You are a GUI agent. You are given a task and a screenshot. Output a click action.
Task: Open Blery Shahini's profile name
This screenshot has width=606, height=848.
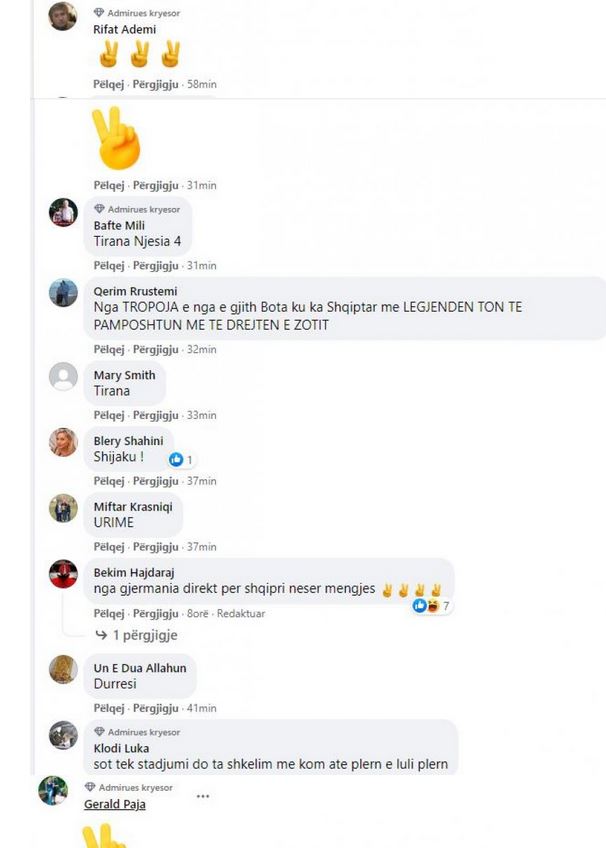(128, 441)
